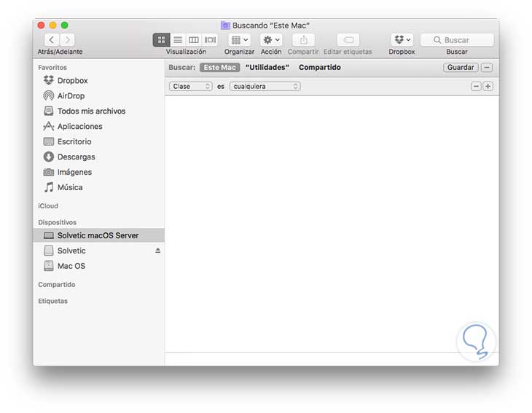Select the Solvetic disk
Screen dimensions: 532x413
click(98, 251)
